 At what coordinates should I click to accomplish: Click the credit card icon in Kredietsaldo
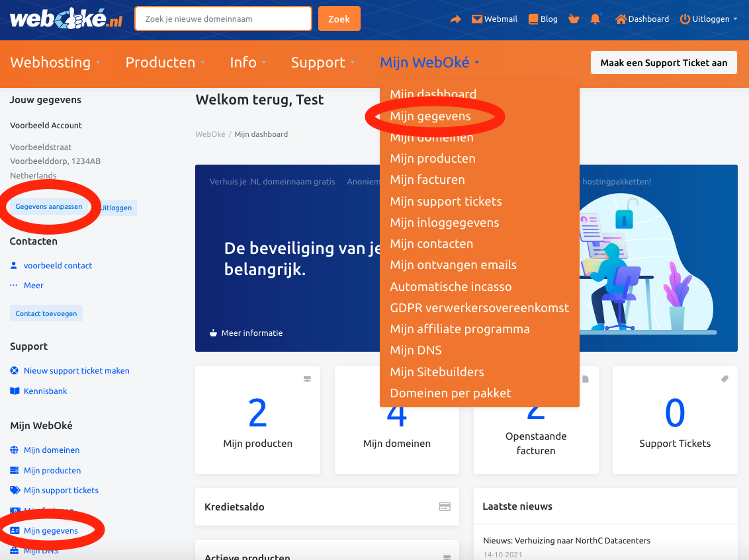[445, 506]
